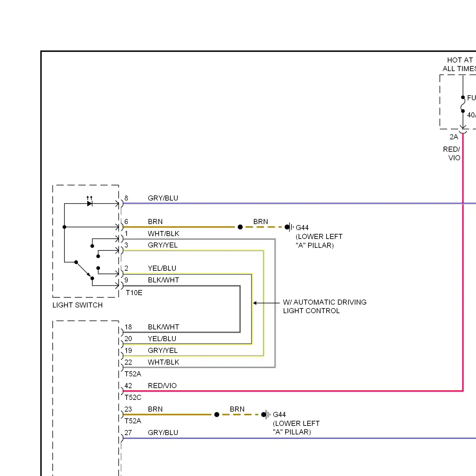Click the splice dot on pin 23 BRN wire

tap(217, 414)
